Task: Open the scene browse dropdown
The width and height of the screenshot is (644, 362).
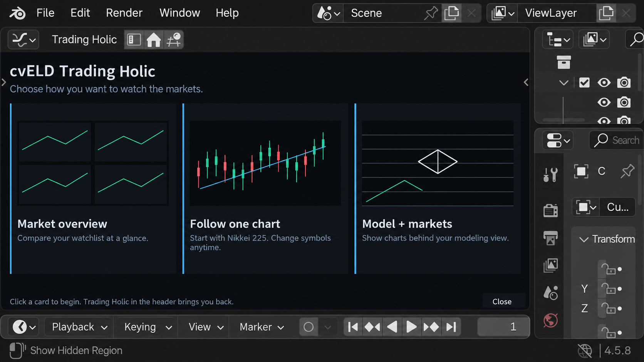Action: (x=328, y=13)
